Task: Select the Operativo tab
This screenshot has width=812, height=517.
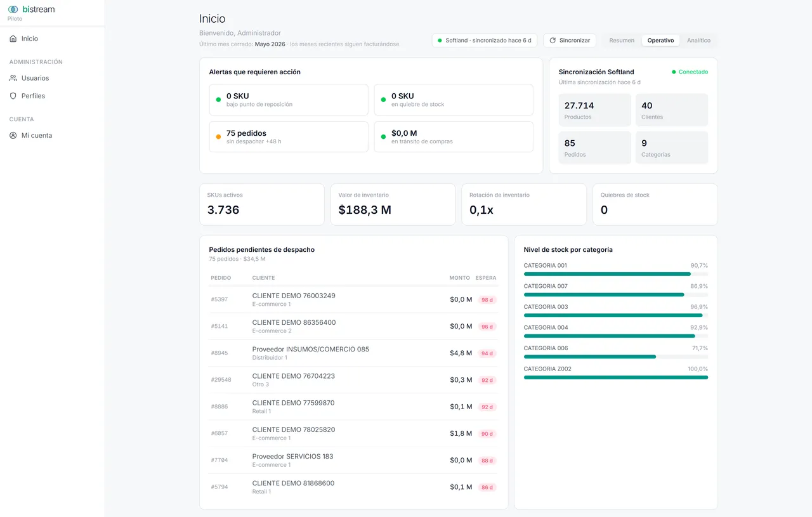Action: [x=660, y=41]
